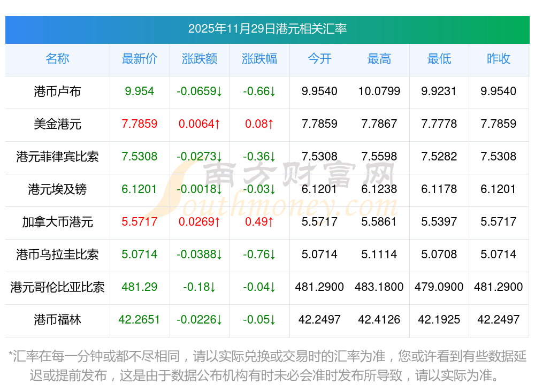Click change value '-0.0388↓'
This screenshot has width=535, height=392.
[199, 255]
